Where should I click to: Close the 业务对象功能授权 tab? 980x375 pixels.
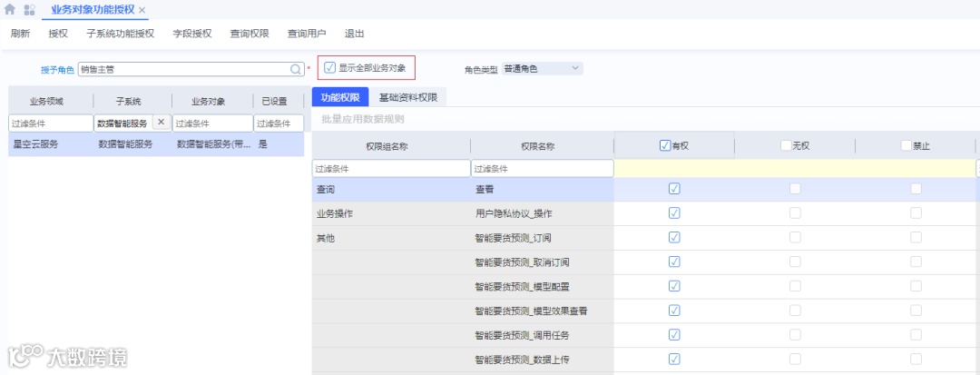click(142, 10)
